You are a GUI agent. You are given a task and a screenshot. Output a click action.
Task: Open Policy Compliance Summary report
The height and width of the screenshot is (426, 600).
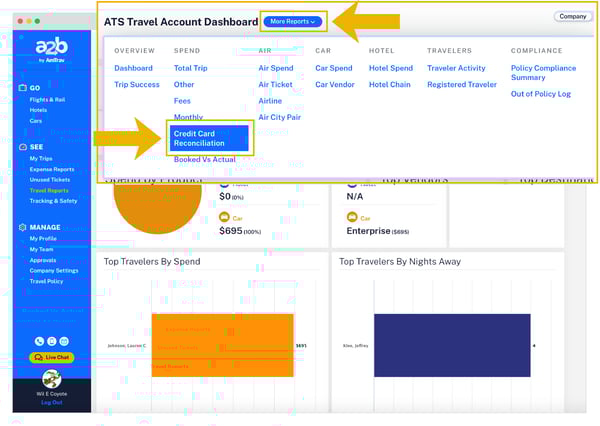pos(543,73)
